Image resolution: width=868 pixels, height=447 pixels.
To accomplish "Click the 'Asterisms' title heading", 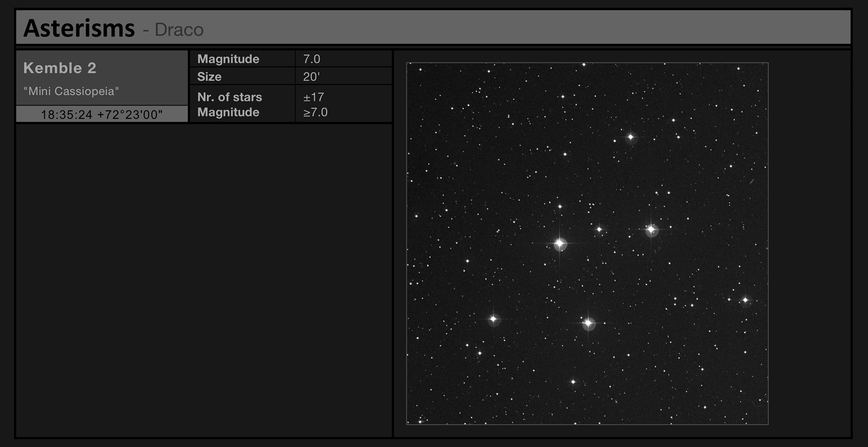I will pos(79,28).
